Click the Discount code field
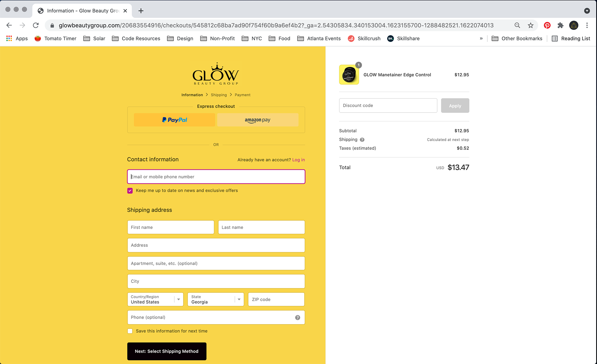Viewport: 597px width, 364px height. (388, 106)
